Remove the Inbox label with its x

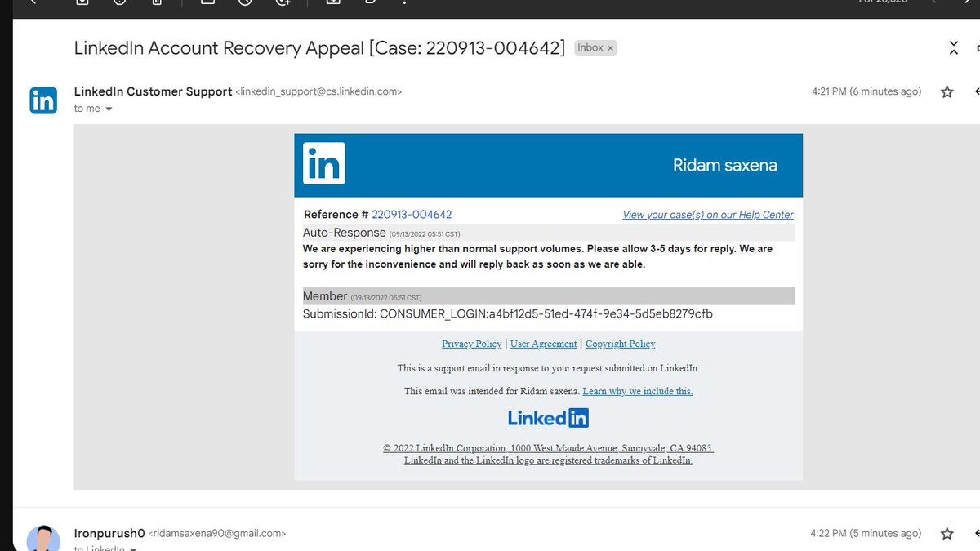point(610,48)
